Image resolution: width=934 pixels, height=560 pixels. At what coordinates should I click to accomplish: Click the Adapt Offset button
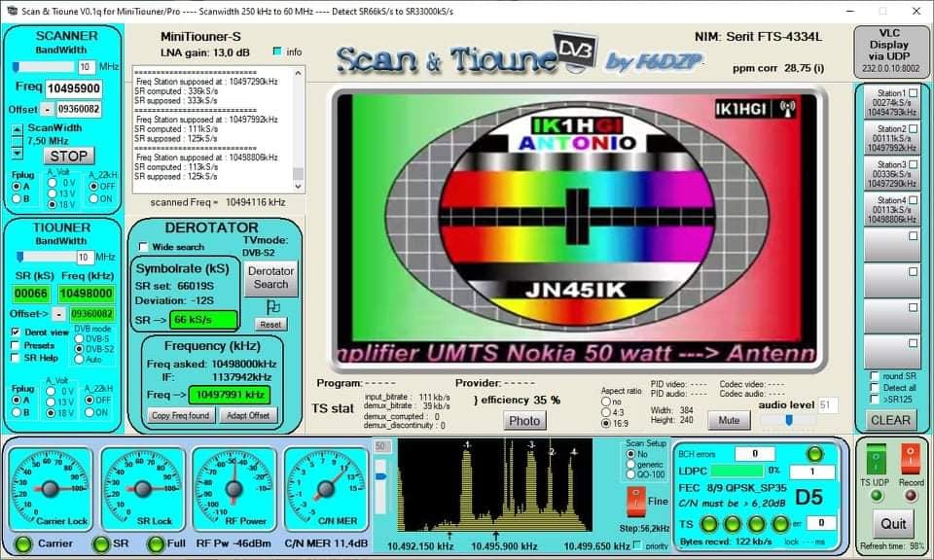tap(248, 415)
